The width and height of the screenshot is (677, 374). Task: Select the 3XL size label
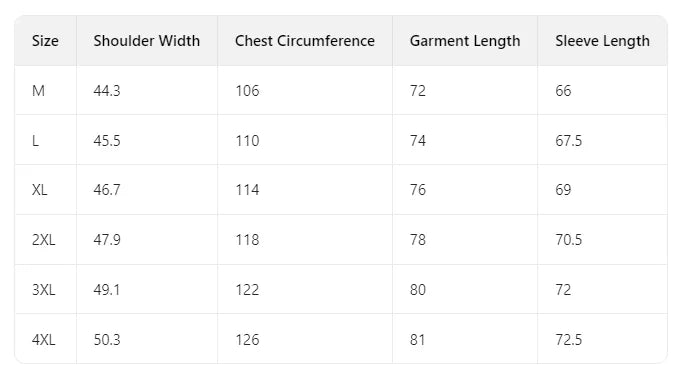[x=43, y=290]
